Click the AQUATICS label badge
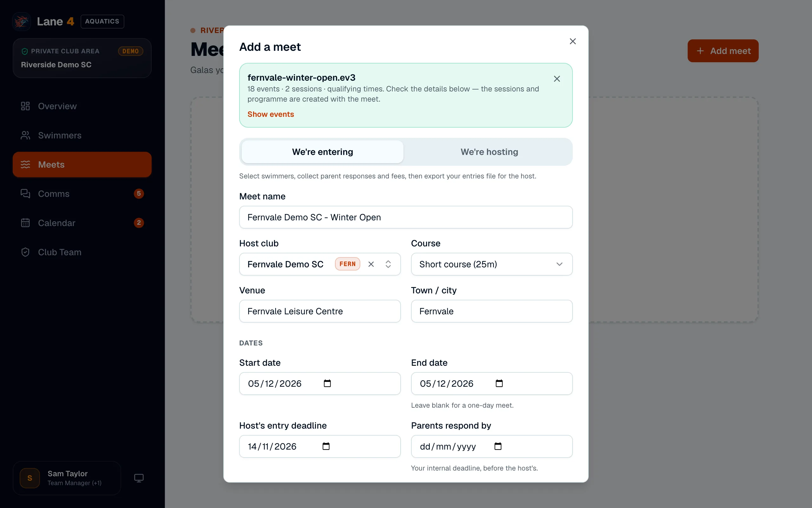The image size is (812, 508). click(x=102, y=22)
